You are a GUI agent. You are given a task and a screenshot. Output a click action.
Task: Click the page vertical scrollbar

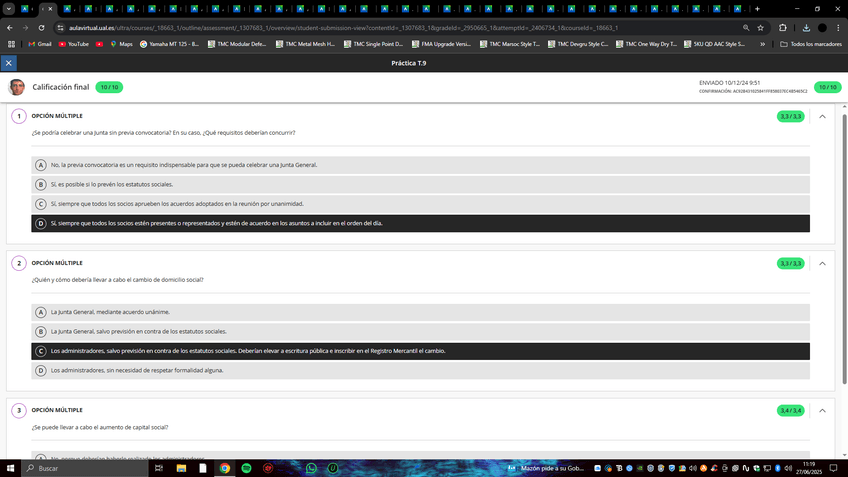[844, 249]
